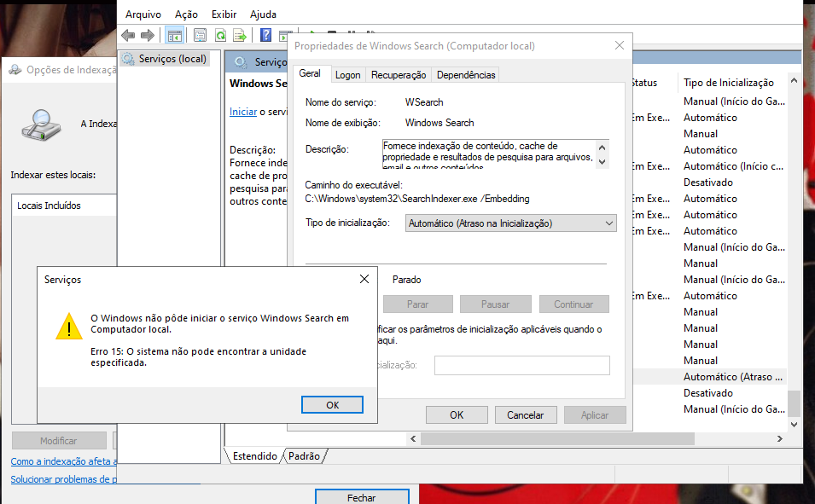Open the Ajuda menu
This screenshot has width=815, height=504.
263,14
